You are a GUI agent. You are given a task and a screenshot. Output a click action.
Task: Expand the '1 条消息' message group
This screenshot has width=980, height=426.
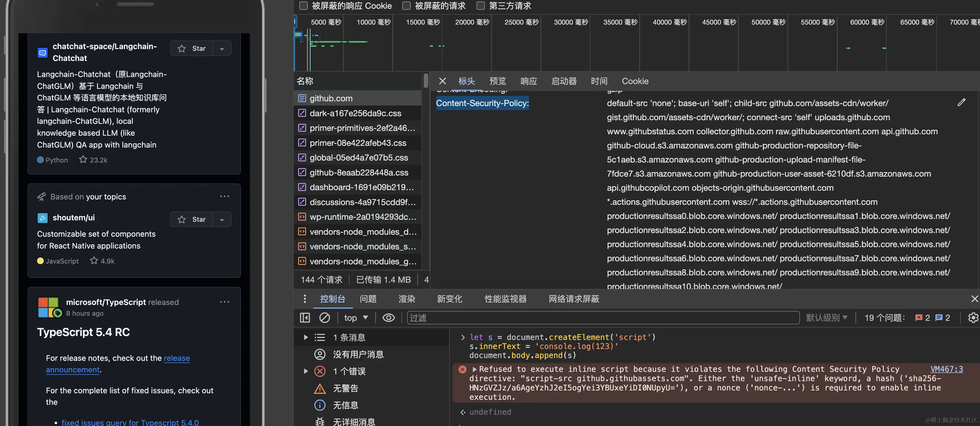(x=306, y=337)
